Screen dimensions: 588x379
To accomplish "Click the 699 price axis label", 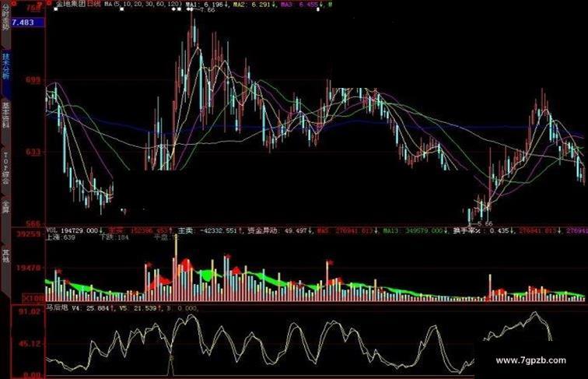I will tap(33, 80).
